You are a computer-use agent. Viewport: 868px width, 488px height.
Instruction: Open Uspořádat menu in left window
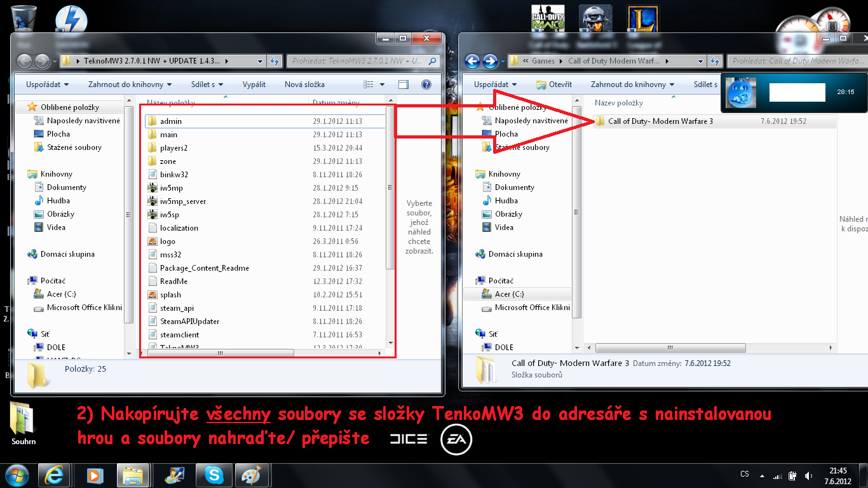pyautogui.click(x=48, y=84)
